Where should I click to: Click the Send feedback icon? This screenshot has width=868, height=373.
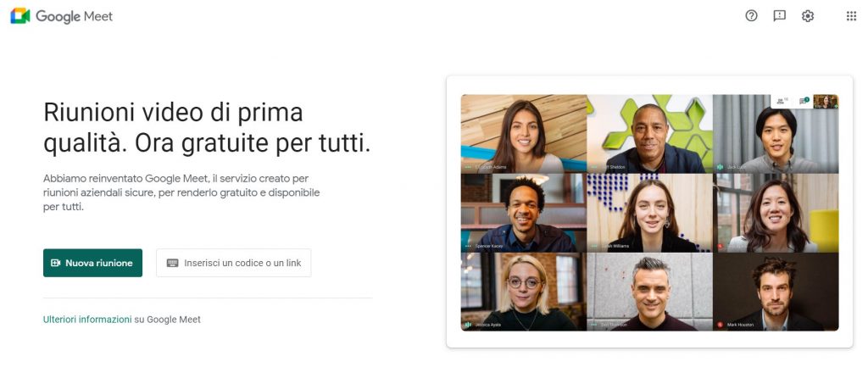coord(780,16)
